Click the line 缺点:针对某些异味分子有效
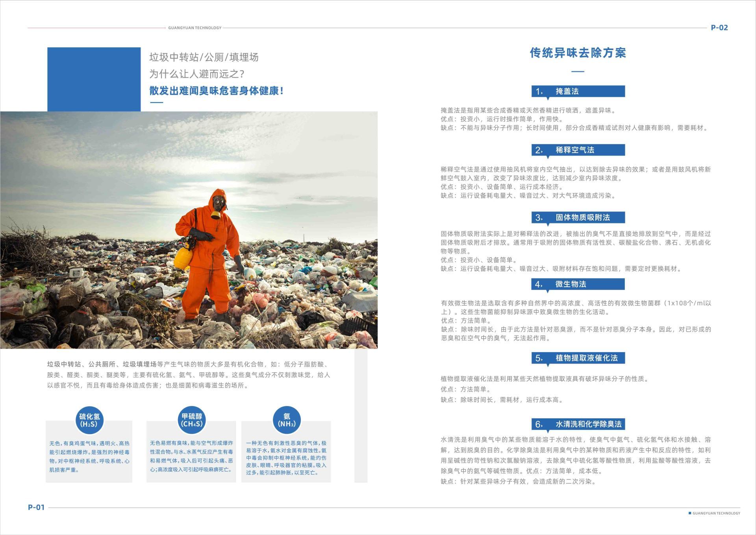Viewport: 756px width, 535px height. 518,481
